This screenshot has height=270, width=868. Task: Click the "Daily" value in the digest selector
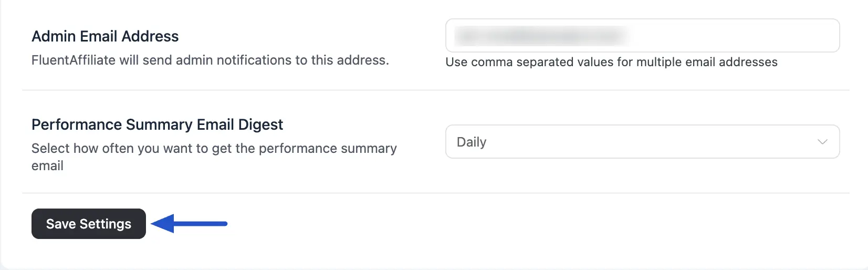click(472, 142)
